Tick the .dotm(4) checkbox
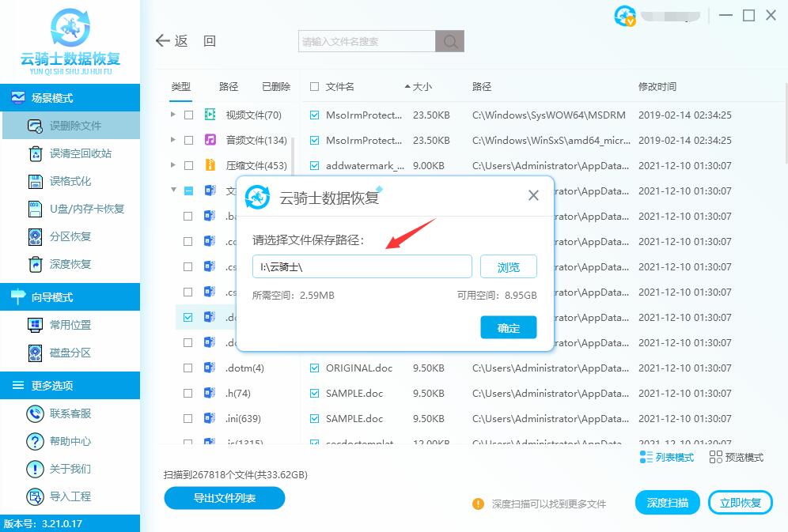This screenshot has height=532, width=788. [x=188, y=368]
